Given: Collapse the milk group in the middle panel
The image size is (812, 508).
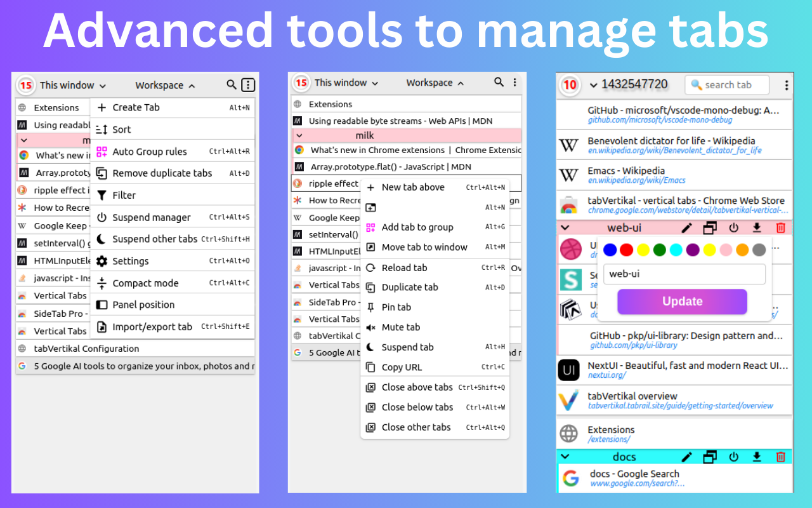Looking at the screenshot, I should click(x=299, y=135).
